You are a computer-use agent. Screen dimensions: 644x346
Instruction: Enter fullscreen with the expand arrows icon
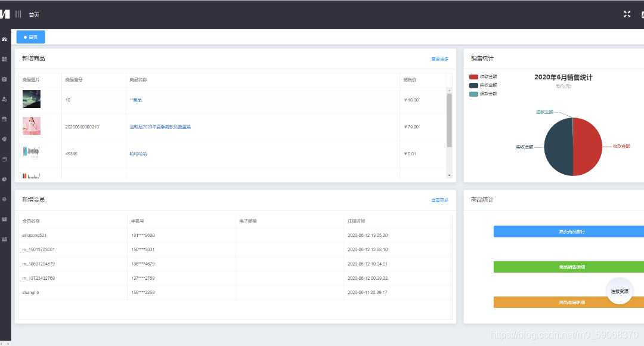[627, 14]
